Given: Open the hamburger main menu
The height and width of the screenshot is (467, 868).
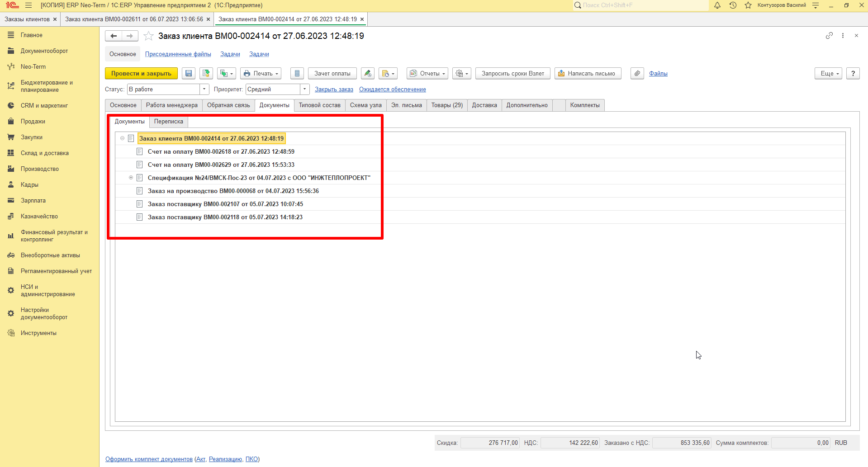Looking at the screenshot, I should (x=28, y=5).
